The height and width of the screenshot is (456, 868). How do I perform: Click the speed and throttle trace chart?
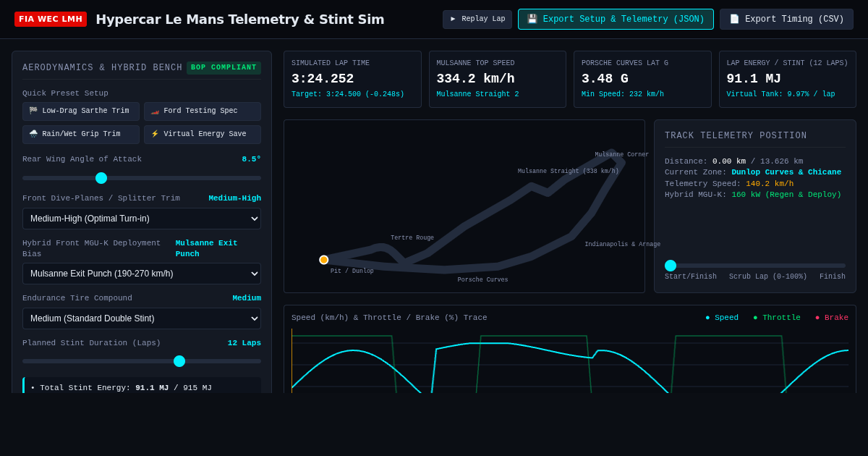[x=570, y=361]
